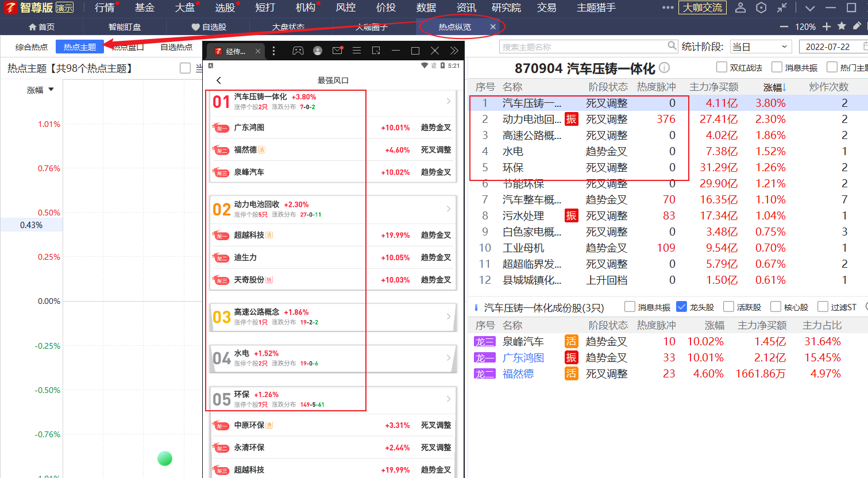
Task: Click the search magnifier icon in theme search
Action: 672,46
